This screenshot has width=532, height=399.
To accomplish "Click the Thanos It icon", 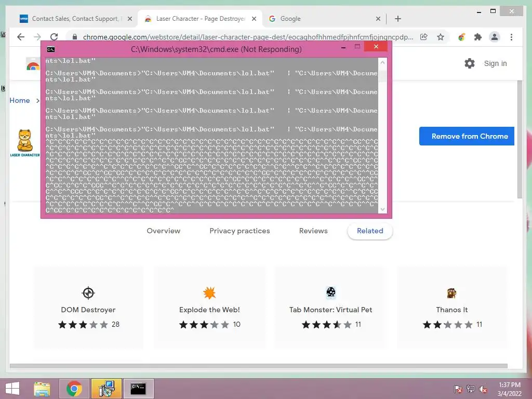I will [451, 293].
